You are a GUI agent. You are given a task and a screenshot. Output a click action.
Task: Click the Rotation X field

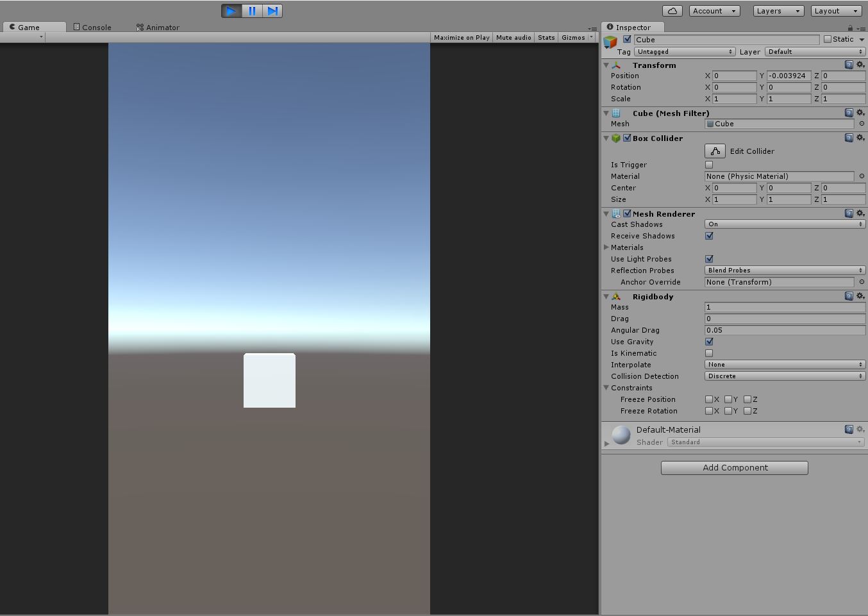click(735, 87)
